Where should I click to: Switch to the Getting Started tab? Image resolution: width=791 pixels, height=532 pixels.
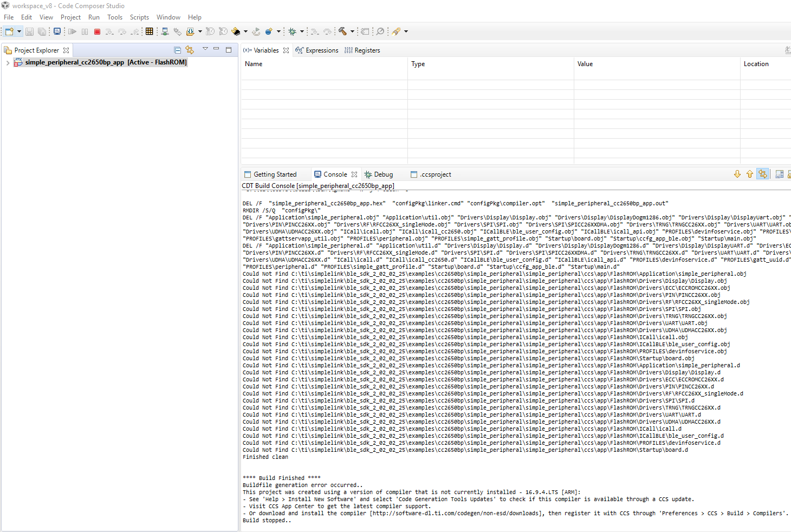(x=270, y=174)
